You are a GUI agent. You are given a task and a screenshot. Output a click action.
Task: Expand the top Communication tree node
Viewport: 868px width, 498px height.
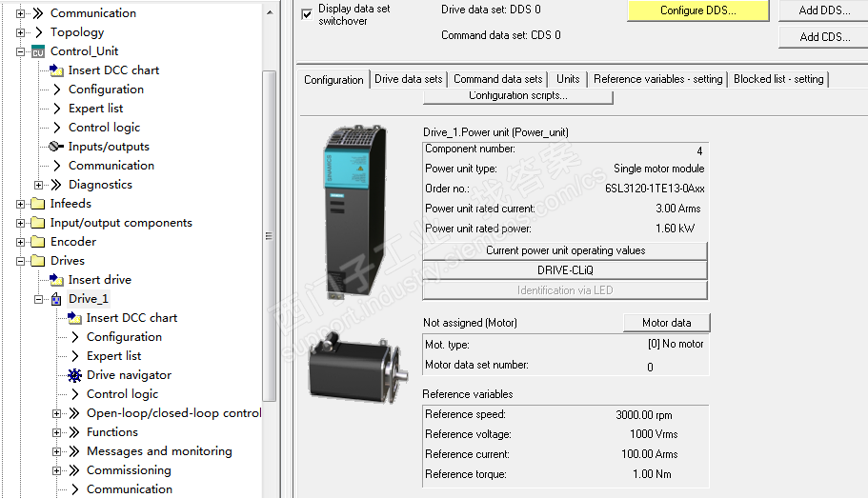20,14
